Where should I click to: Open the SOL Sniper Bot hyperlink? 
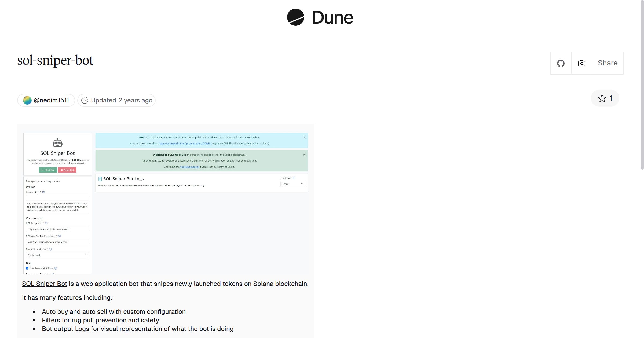click(45, 284)
